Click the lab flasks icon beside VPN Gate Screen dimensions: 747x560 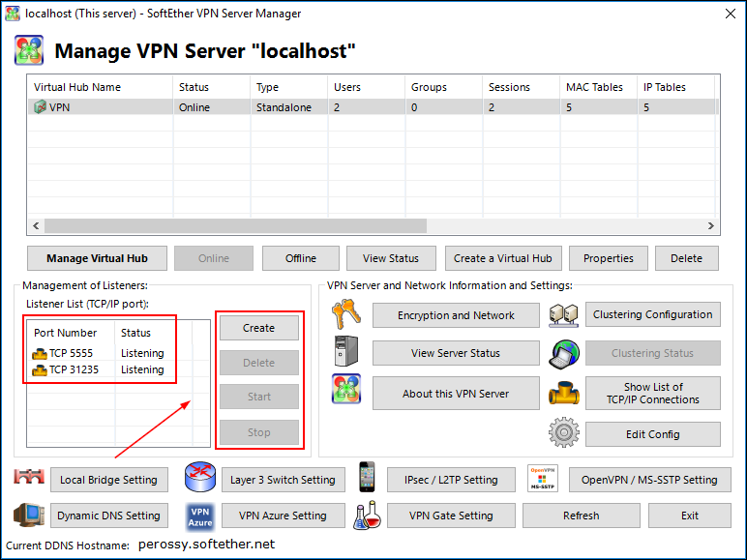[x=368, y=516]
